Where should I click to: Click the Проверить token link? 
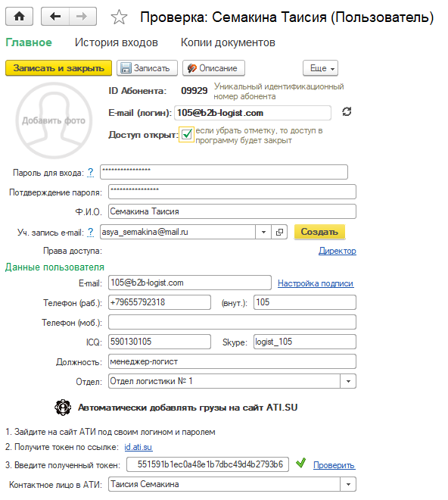(334, 465)
